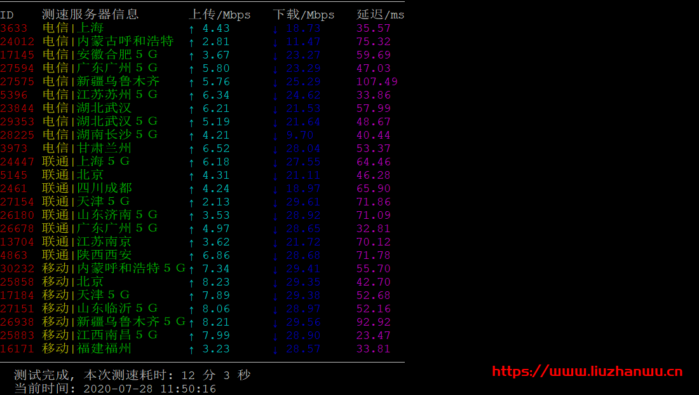Click the 上传/Mbps column header
This screenshot has height=395, width=699.
(220, 15)
